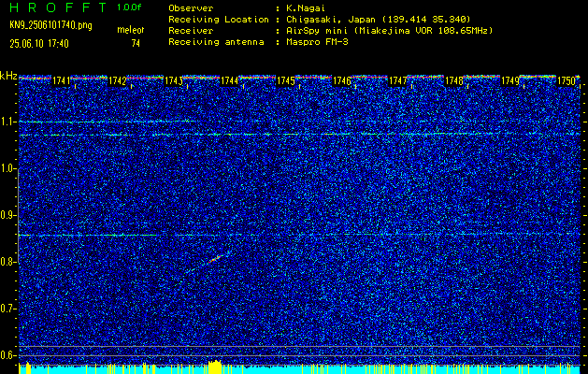
Task: Click the 1741 time marker
Action: point(61,81)
